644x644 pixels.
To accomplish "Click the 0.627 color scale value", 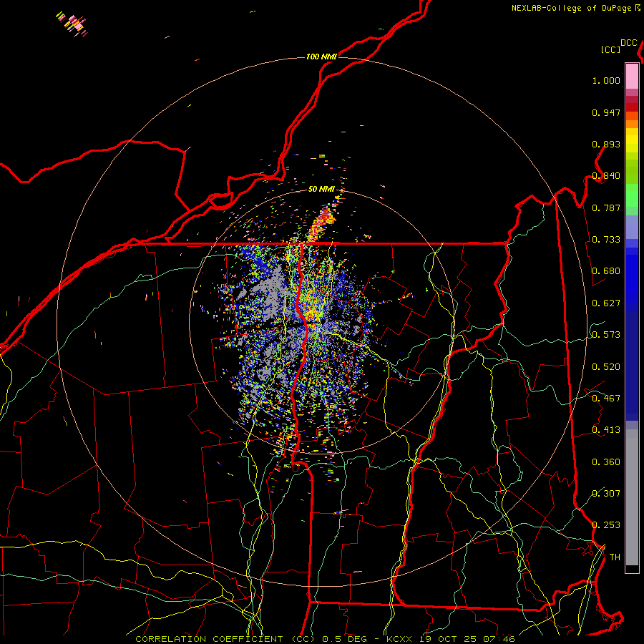I will point(606,303).
